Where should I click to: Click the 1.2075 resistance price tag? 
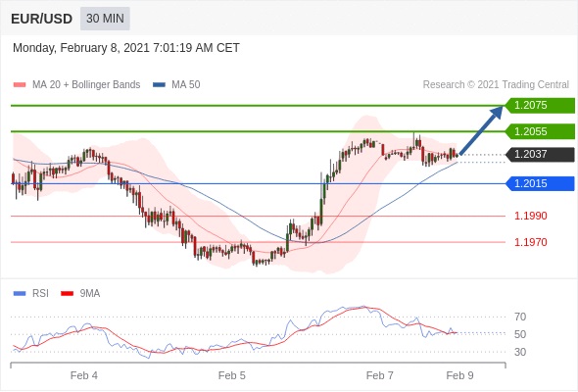[540, 106]
